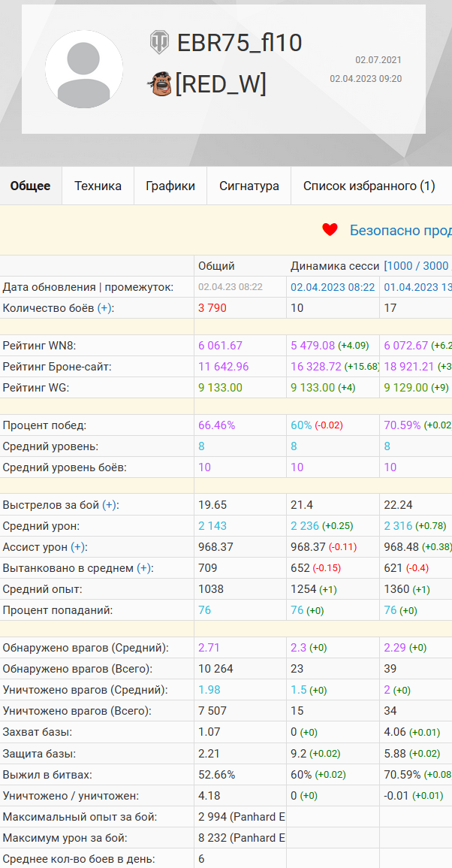This screenshot has width=452, height=868.
Task: Click the Общий column header
Action: click(216, 266)
